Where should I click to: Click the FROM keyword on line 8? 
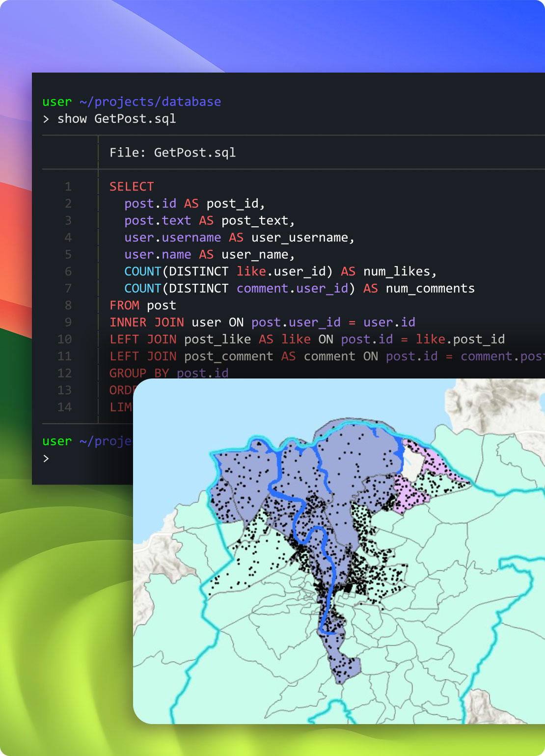(124, 305)
